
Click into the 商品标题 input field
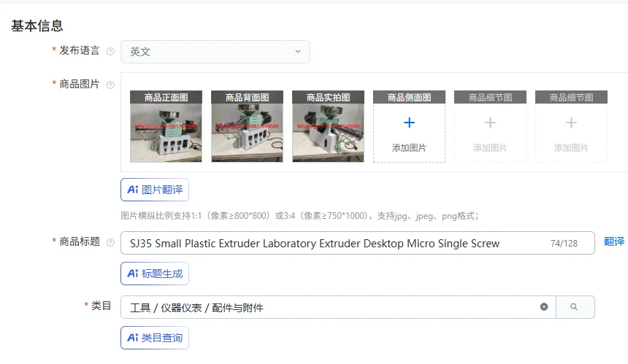pos(357,243)
